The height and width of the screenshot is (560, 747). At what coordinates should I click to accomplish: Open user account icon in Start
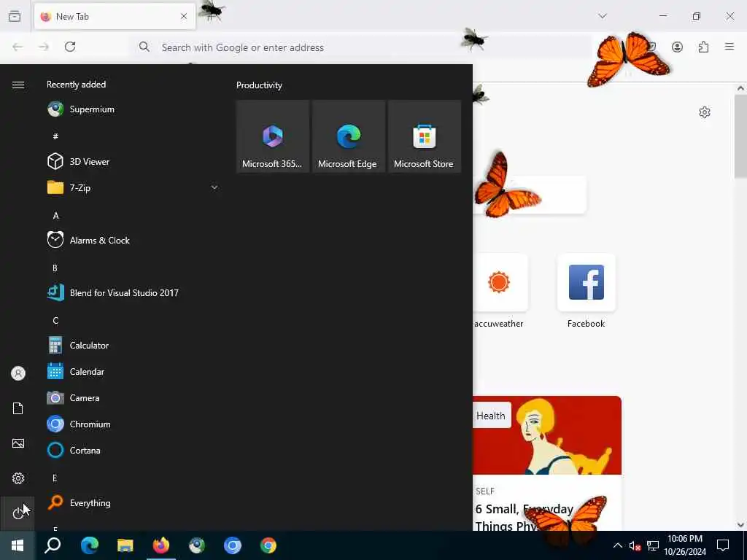coord(18,373)
